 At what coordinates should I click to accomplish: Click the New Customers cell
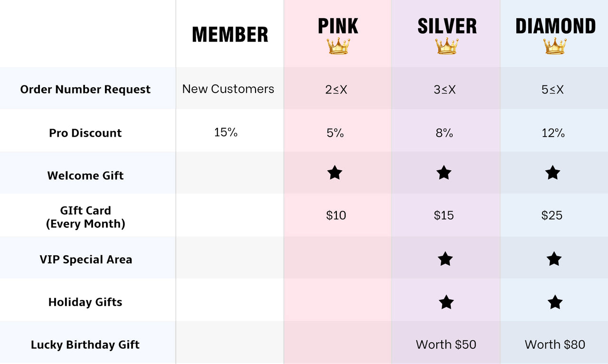tap(228, 89)
